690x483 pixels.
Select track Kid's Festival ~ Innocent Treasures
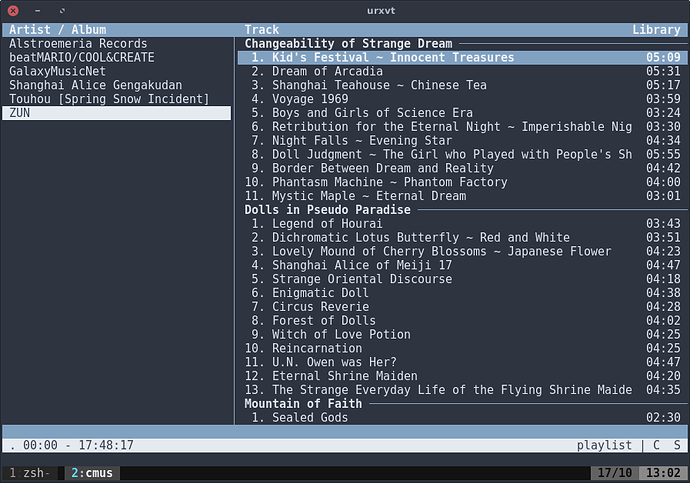click(x=462, y=58)
